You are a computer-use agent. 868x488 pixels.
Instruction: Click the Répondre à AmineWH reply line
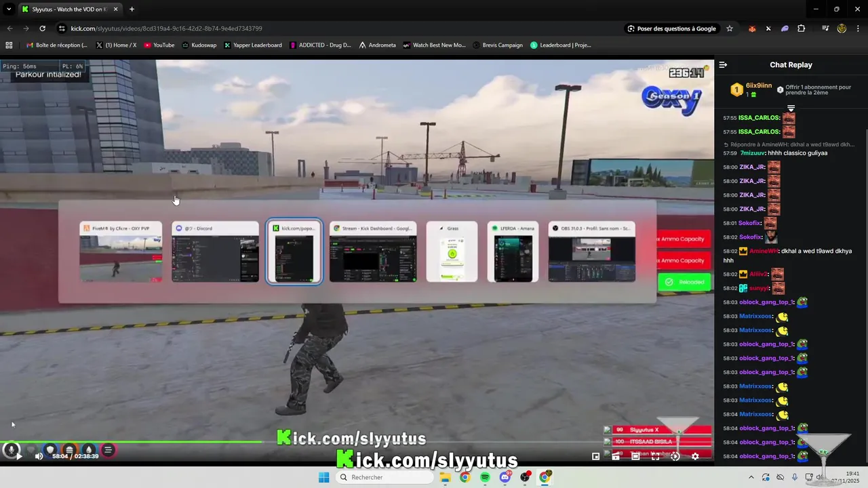(x=789, y=144)
